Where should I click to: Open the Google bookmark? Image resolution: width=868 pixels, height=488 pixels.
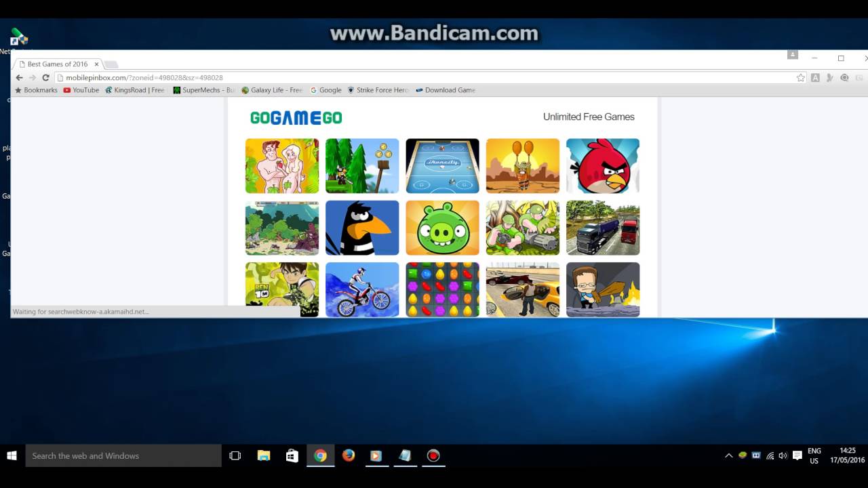pyautogui.click(x=325, y=90)
